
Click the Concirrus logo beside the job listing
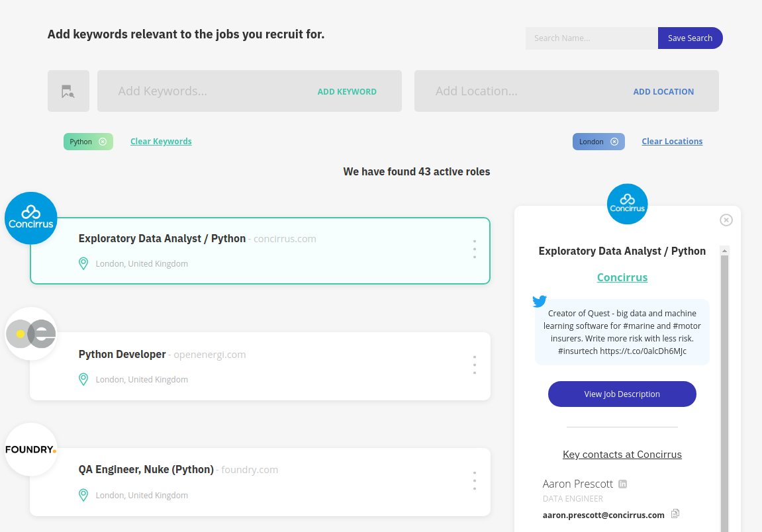click(x=31, y=218)
